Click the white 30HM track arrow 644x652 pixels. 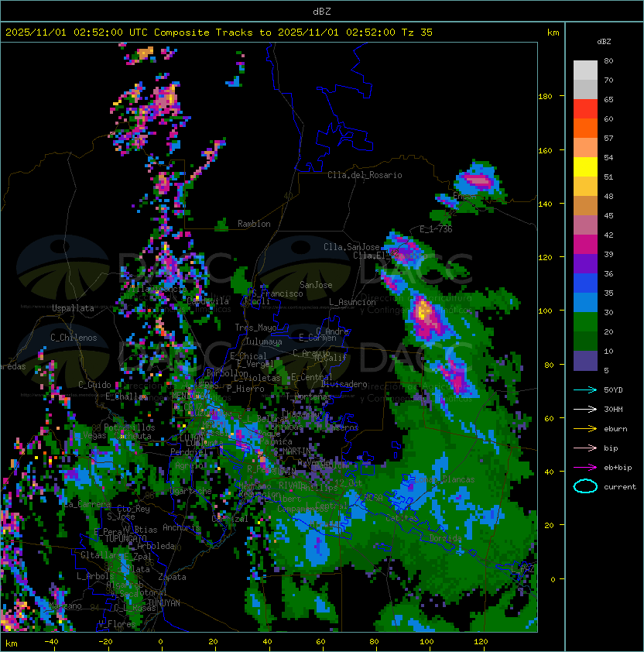tap(585, 409)
